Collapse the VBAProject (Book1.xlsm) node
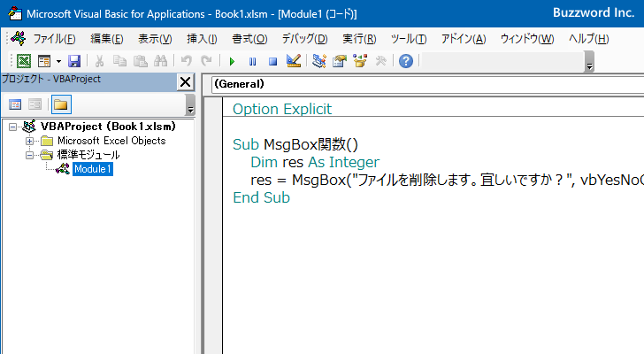 pos(12,127)
